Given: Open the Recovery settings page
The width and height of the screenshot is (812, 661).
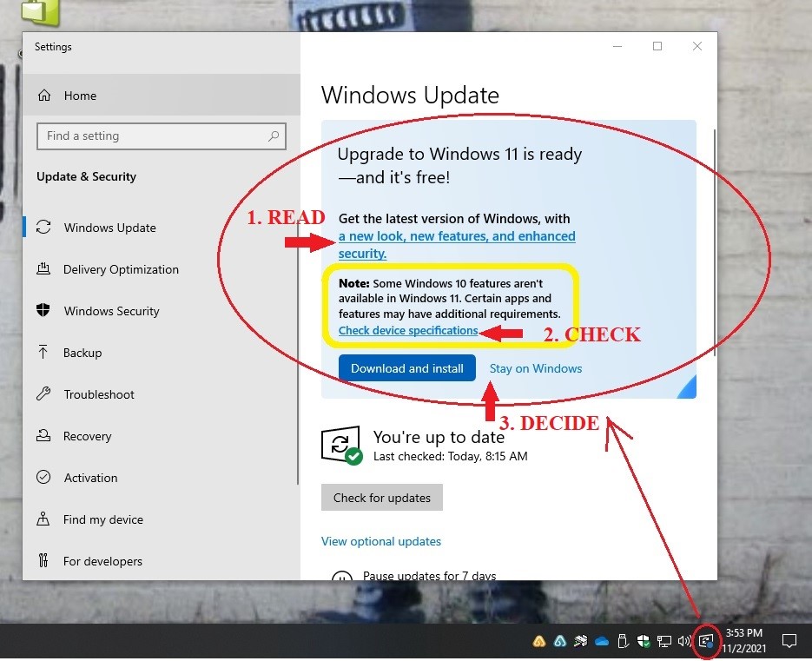Looking at the screenshot, I should pyautogui.click(x=87, y=437).
